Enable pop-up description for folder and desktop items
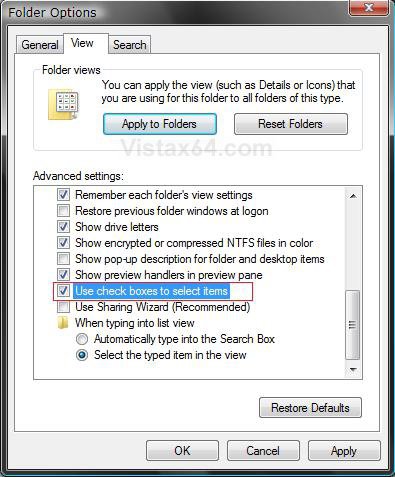Image resolution: width=395 pixels, height=477 pixels. 63,259
